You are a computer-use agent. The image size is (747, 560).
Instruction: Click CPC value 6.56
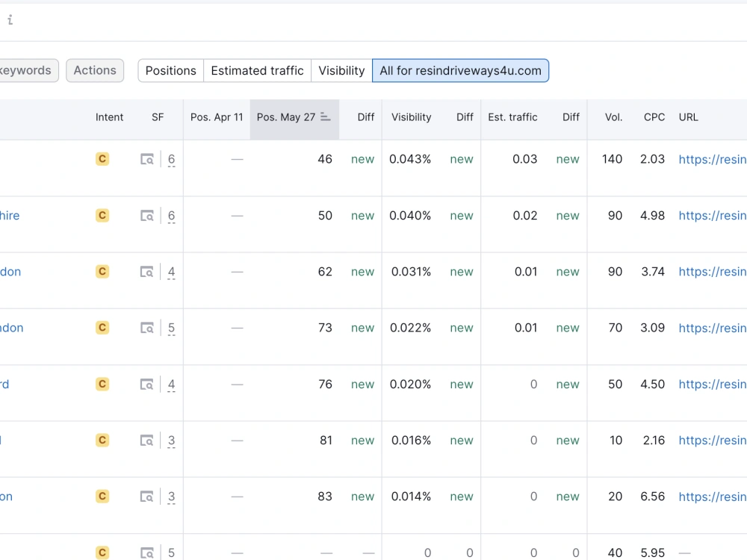pos(653,497)
